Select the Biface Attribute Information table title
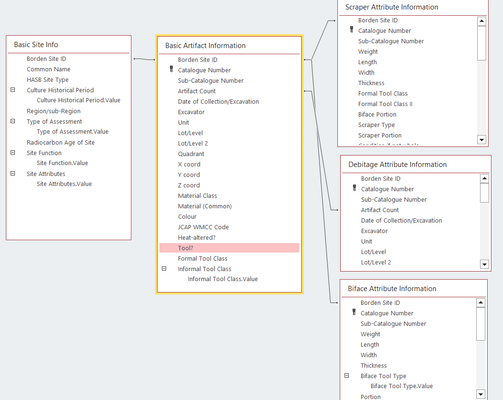The height and width of the screenshot is (400, 503). click(392, 288)
